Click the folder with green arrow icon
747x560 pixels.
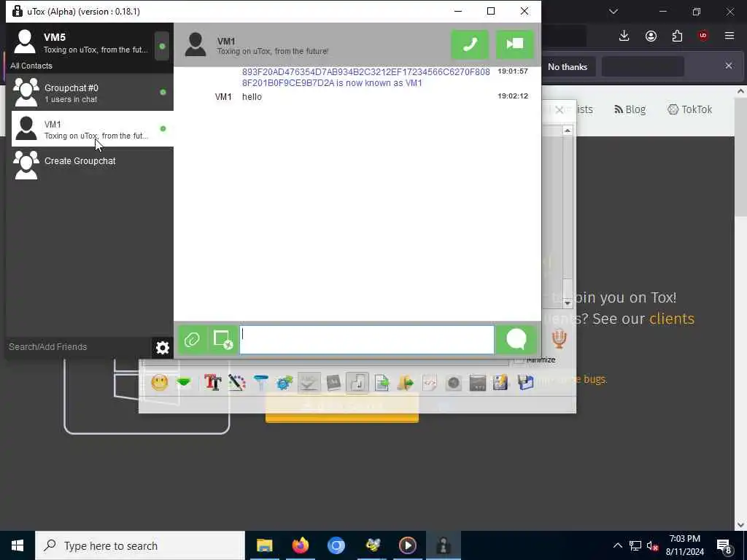[x=406, y=382]
